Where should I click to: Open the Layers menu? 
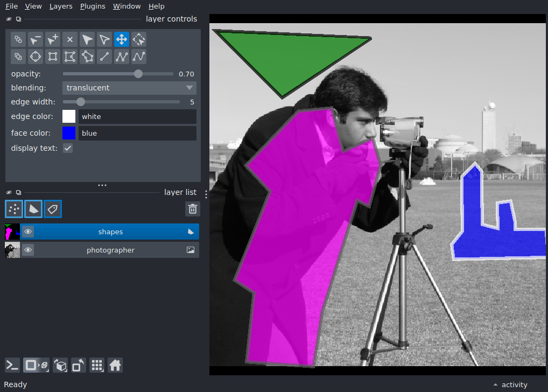pyautogui.click(x=61, y=6)
